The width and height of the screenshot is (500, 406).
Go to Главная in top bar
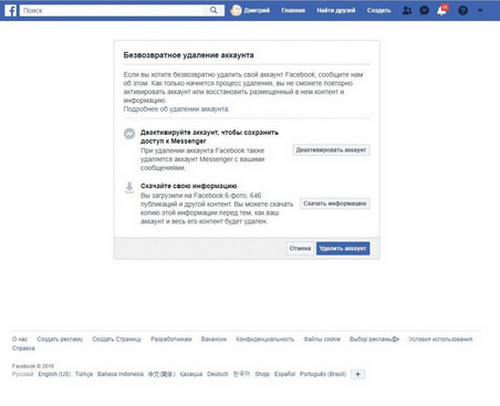coord(293,11)
